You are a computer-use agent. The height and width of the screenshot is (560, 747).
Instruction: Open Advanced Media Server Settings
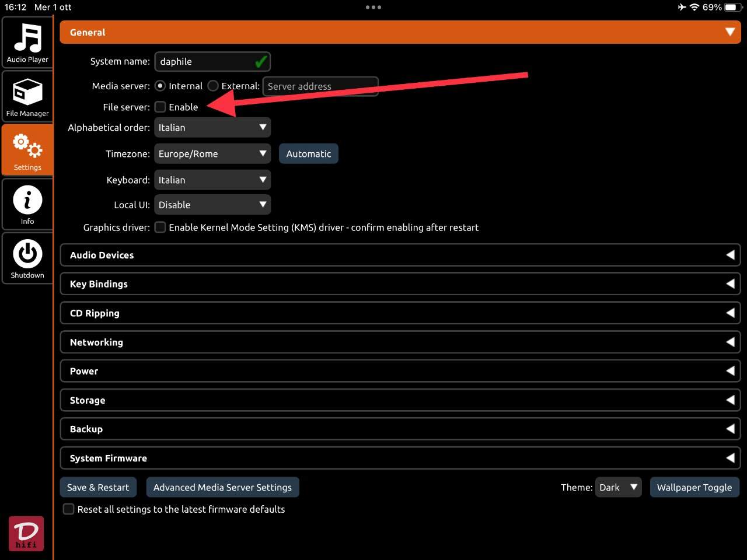(222, 487)
